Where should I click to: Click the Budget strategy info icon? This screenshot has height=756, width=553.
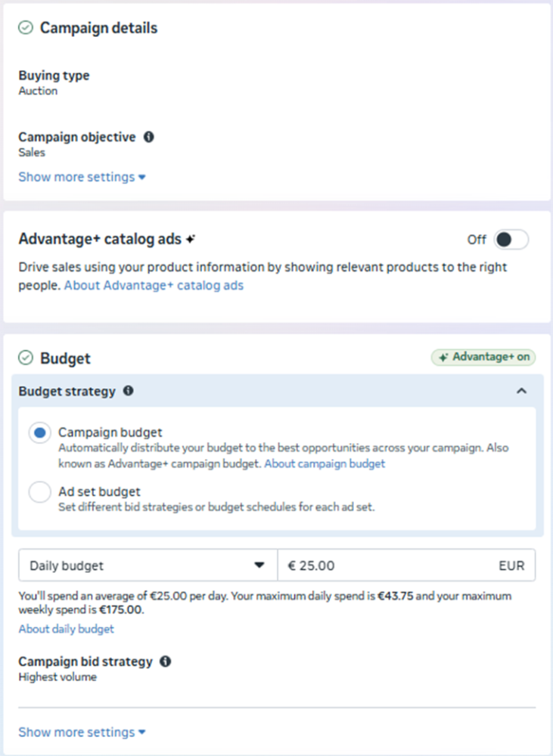click(x=128, y=391)
